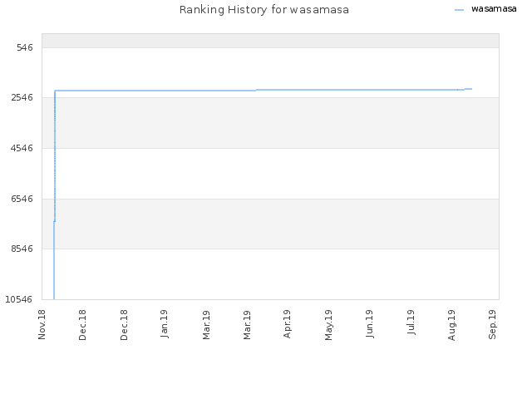Screen dimensions: 532x399
Task: Click the x-axis label May.19
Action: point(328,325)
